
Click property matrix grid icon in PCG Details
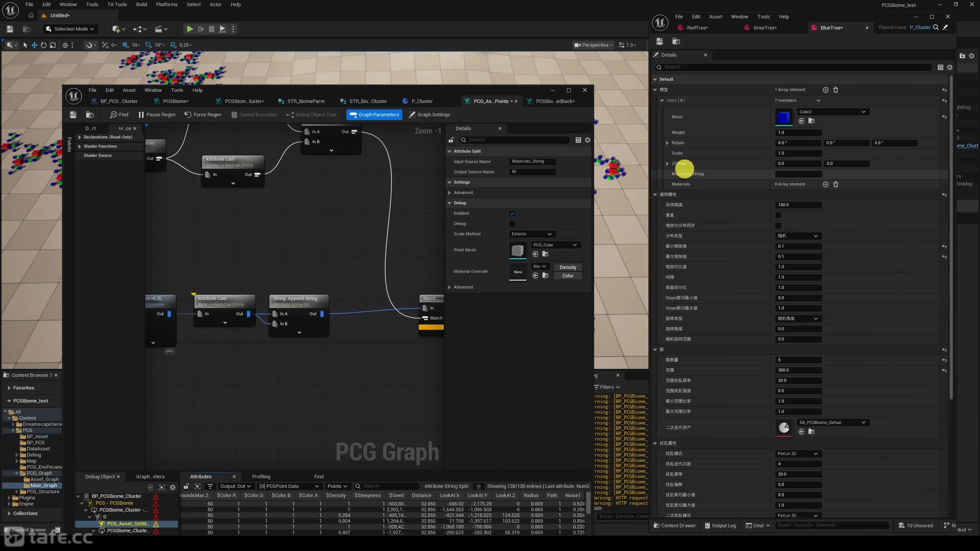pyautogui.click(x=578, y=140)
